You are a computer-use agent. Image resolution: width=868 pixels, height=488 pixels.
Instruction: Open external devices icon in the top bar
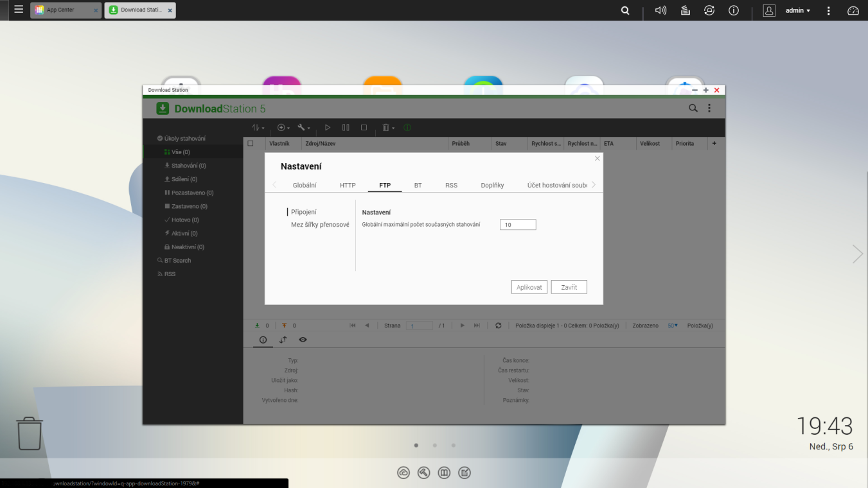pos(709,10)
